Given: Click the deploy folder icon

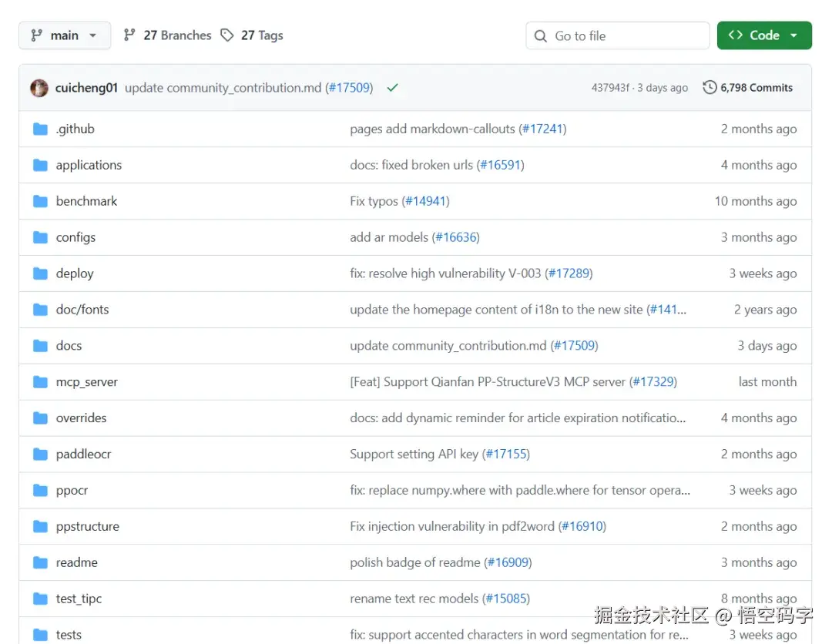Looking at the screenshot, I should 40,273.
